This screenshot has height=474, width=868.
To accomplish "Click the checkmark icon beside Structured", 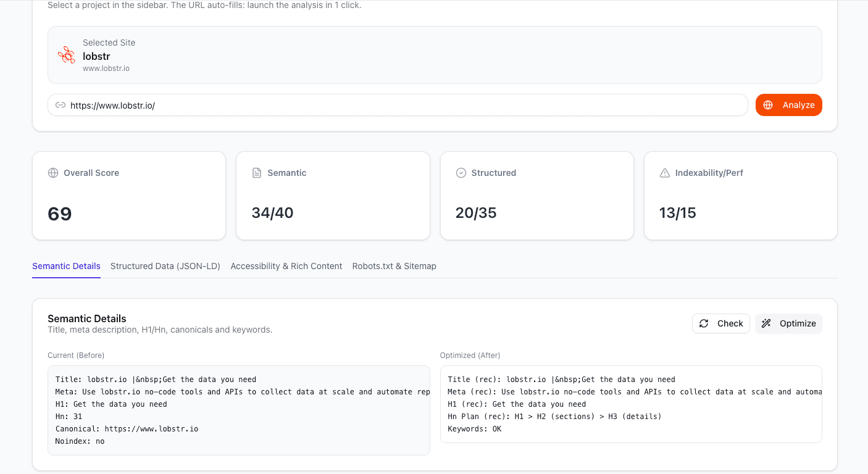I will click(x=461, y=173).
